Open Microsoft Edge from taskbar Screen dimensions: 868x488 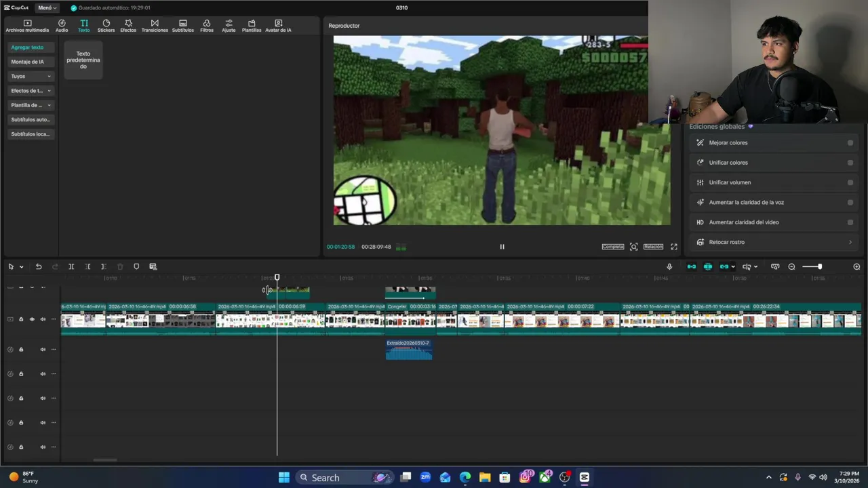(x=465, y=477)
